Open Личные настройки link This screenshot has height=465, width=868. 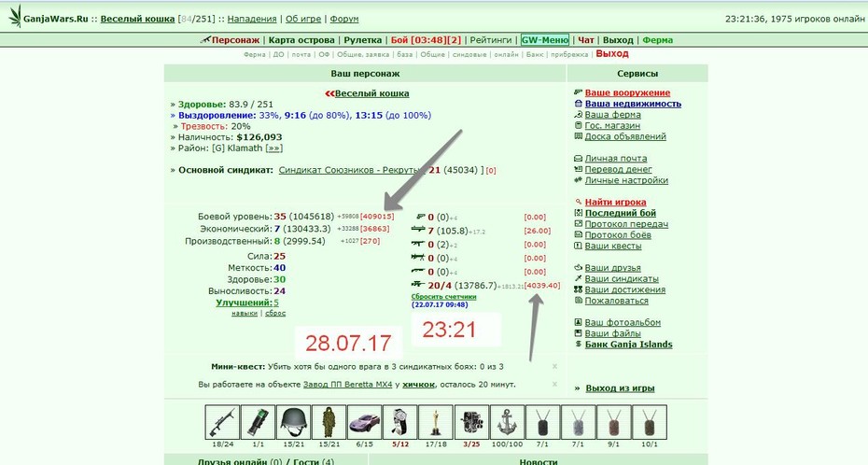pyautogui.click(x=626, y=180)
